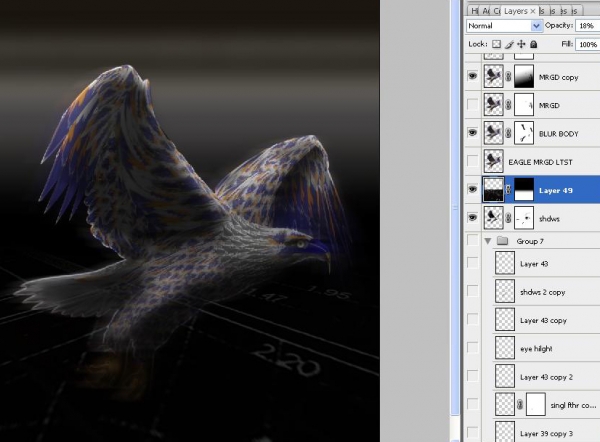Show the Layer 43 copy 2 layer
The image size is (600, 442).
(473, 376)
